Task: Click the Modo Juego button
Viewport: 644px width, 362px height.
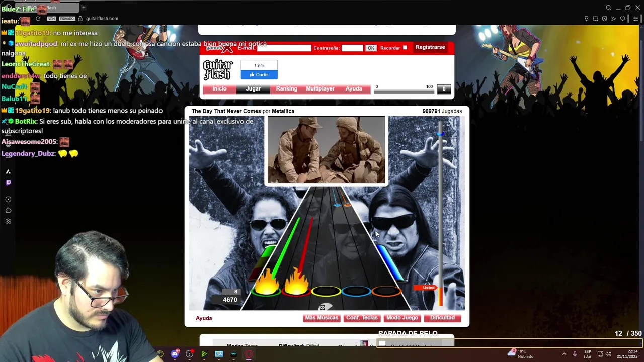Action: [402, 318]
